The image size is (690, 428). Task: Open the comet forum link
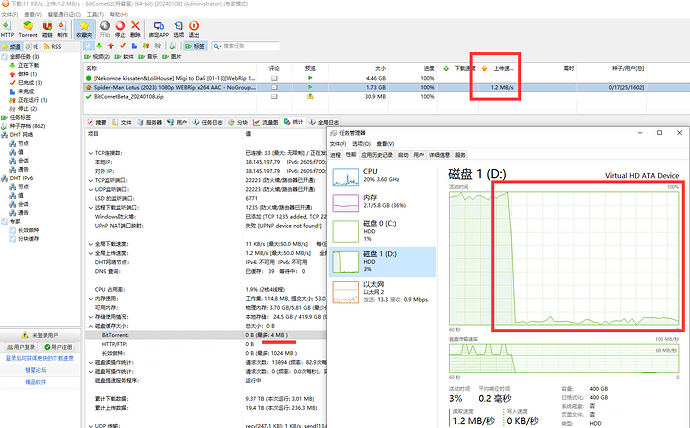36,370
